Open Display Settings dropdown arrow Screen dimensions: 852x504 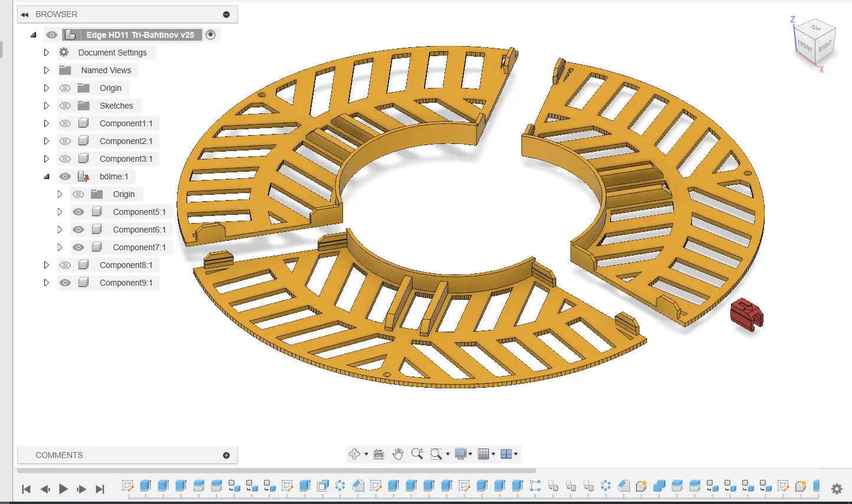471,454
